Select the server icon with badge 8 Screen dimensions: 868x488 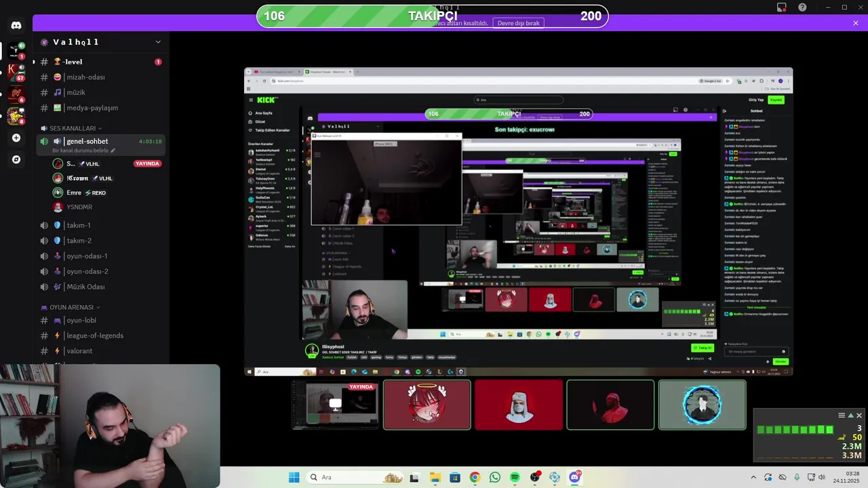16,116
